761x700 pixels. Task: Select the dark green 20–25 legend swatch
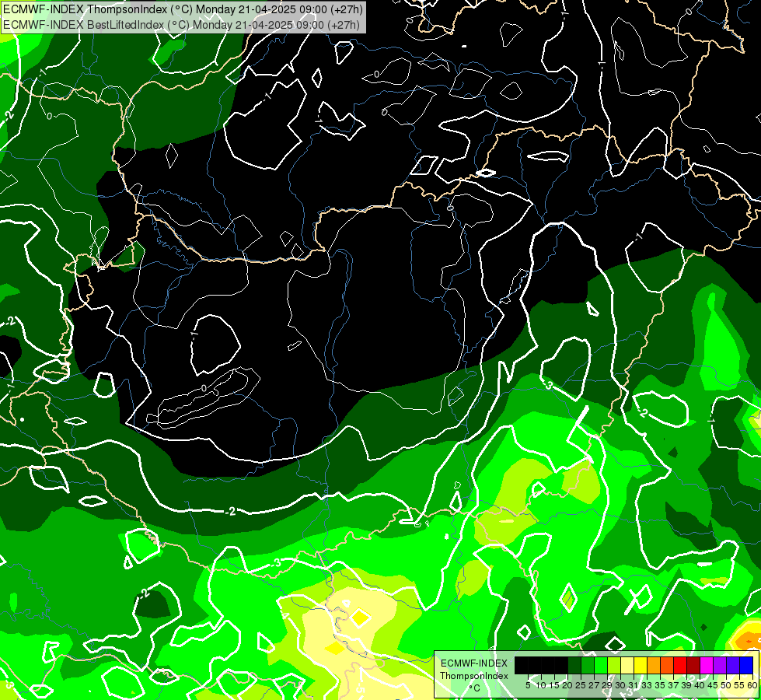pyautogui.click(x=574, y=666)
